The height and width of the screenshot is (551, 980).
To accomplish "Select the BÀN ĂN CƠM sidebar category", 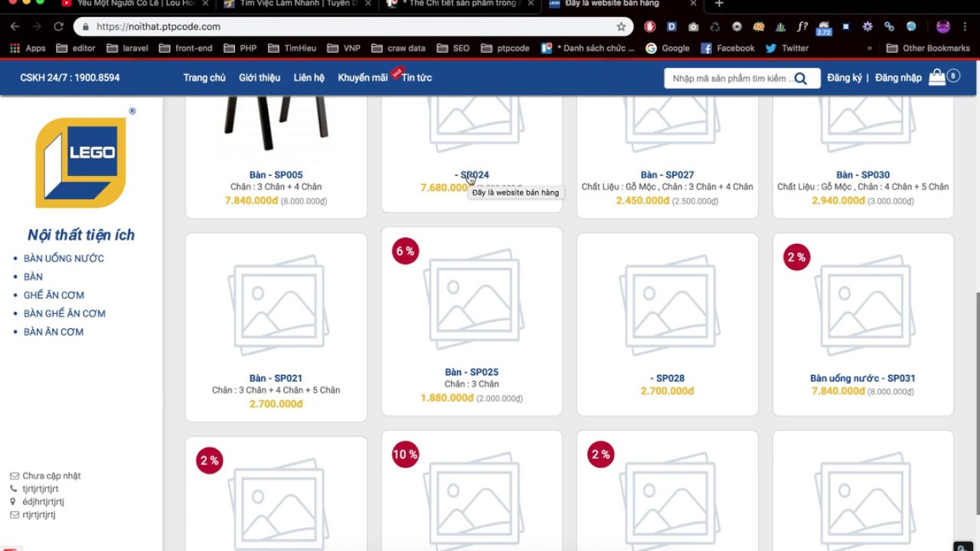I will [54, 332].
